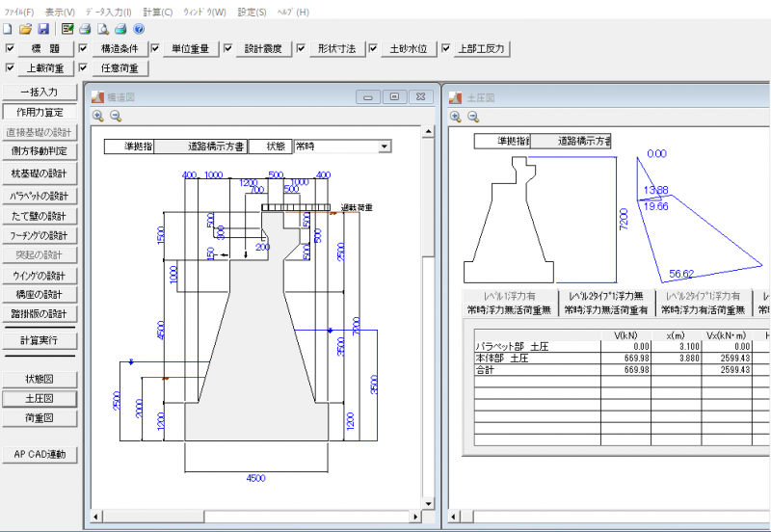Click the ウイングの設計 button
771x532 pixels.
pyautogui.click(x=40, y=276)
